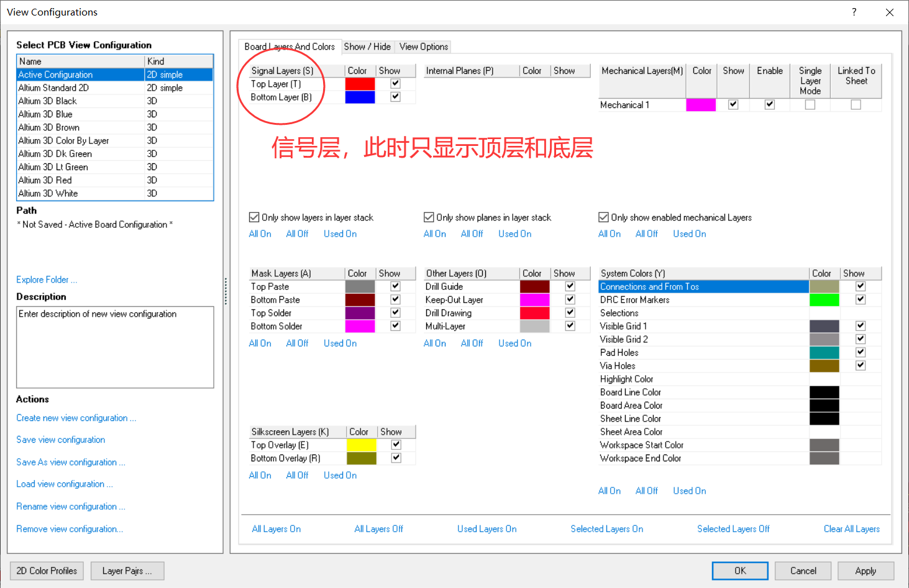Open the Drill Drawing red color swatch
Image resolution: width=909 pixels, height=588 pixels.
point(534,313)
